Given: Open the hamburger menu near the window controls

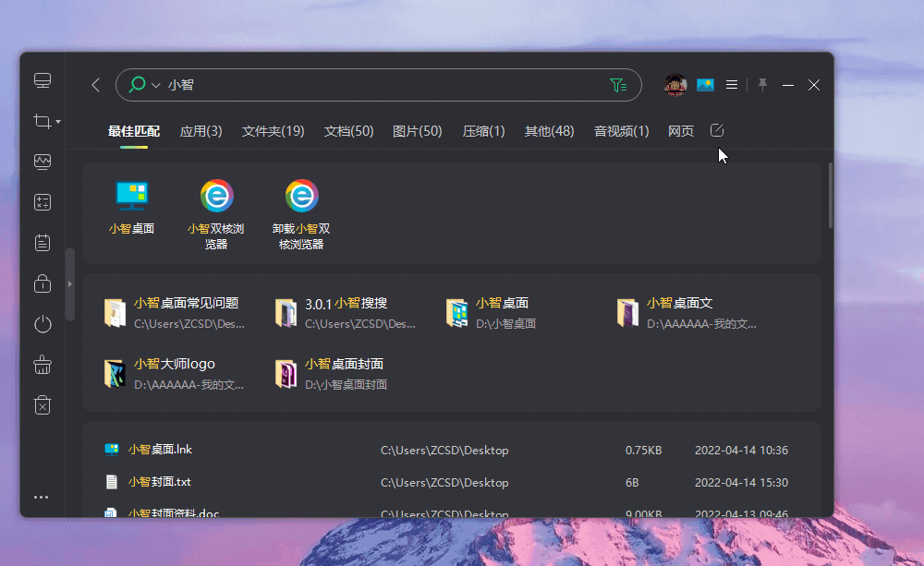Looking at the screenshot, I should click(731, 84).
